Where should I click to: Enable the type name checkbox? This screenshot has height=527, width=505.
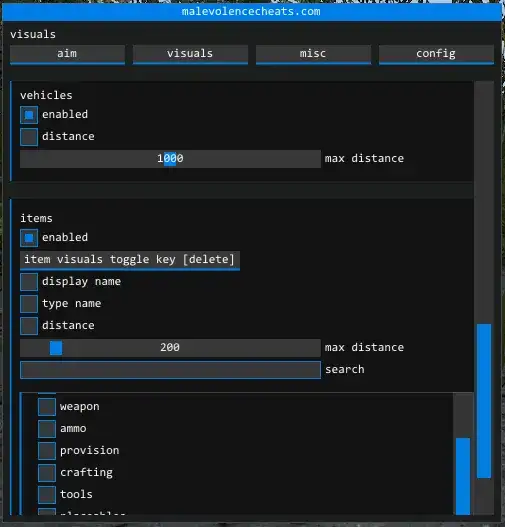(x=29, y=303)
